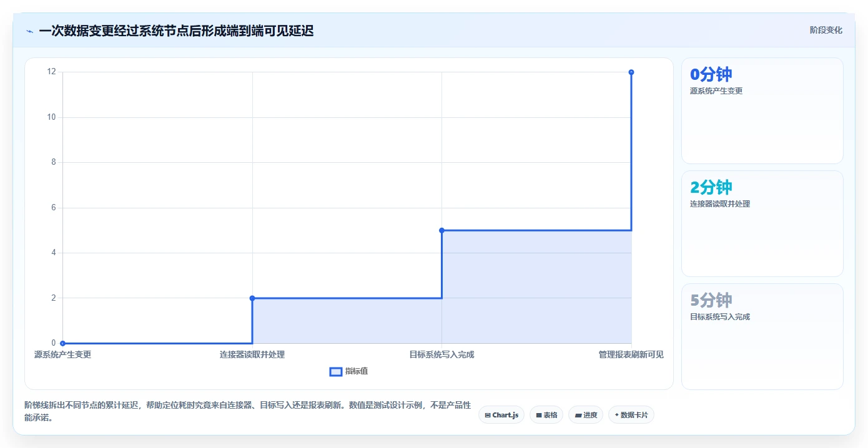Click the 目标系统写入完成 caption under 5分钟
Image resolution: width=868 pixels, height=448 pixels.
pyautogui.click(x=720, y=317)
